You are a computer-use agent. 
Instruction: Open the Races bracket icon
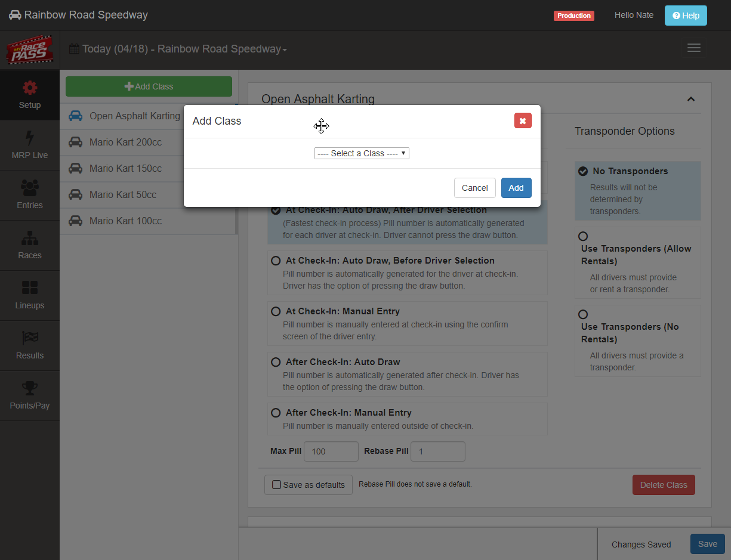point(29,239)
